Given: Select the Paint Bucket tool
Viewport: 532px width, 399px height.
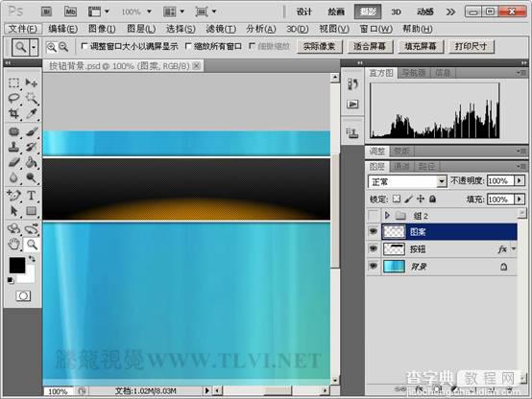Looking at the screenshot, I should pyautogui.click(x=32, y=162).
